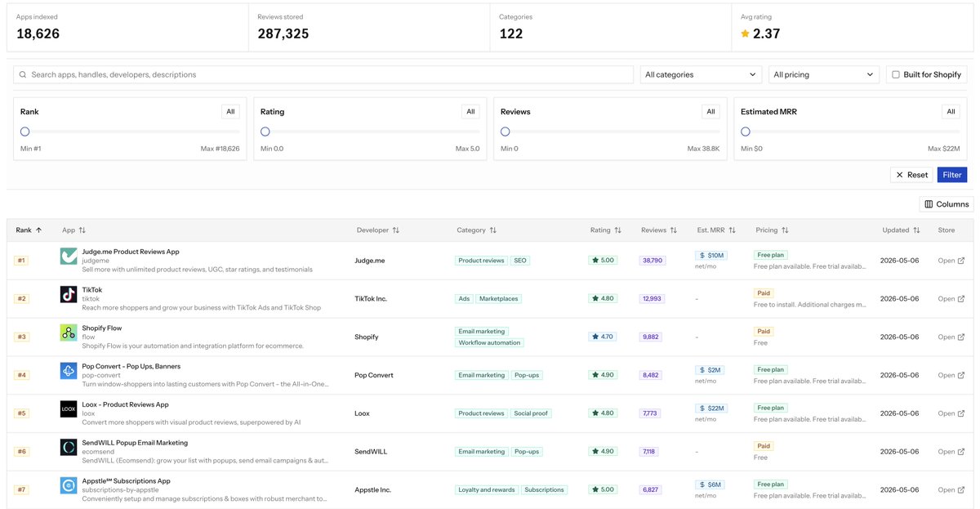Open the Columns chooser
Screen dimensions: 980x509
(947, 204)
